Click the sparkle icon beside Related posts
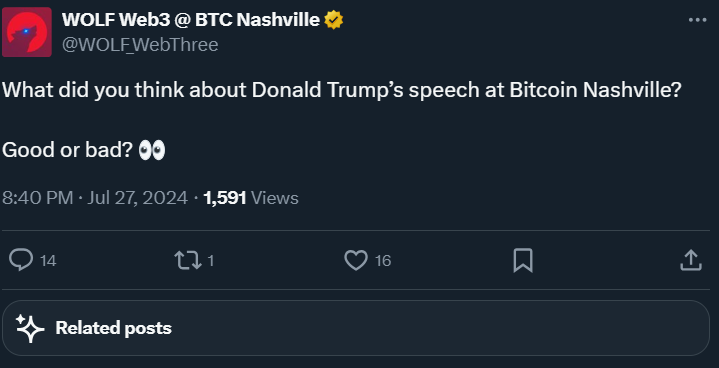Screen dimensions: 719x368 pos(30,328)
